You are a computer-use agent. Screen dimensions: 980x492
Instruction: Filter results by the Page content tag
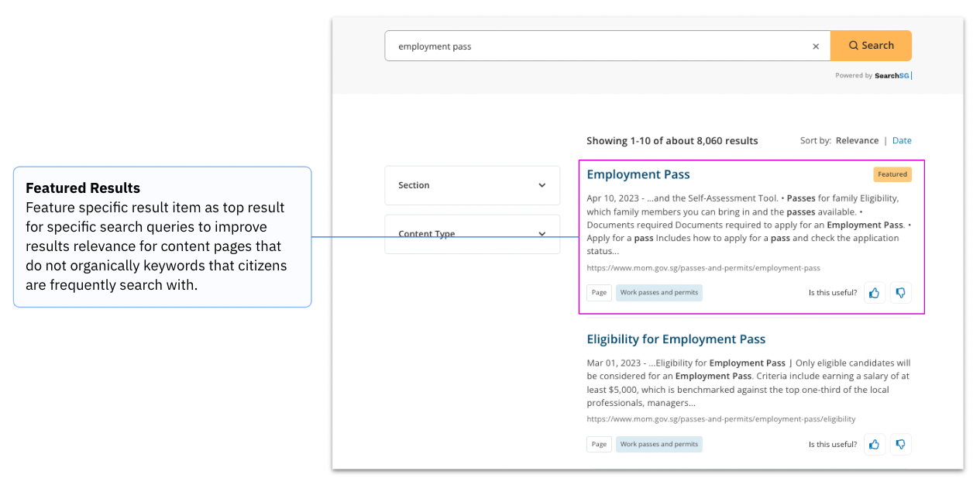point(598,292)
